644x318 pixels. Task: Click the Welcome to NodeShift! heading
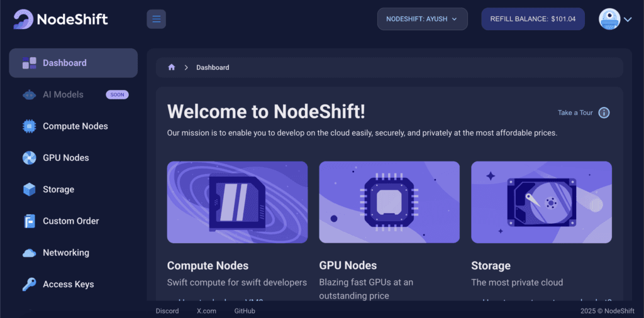pyautogui.click(x=266, y=112)
